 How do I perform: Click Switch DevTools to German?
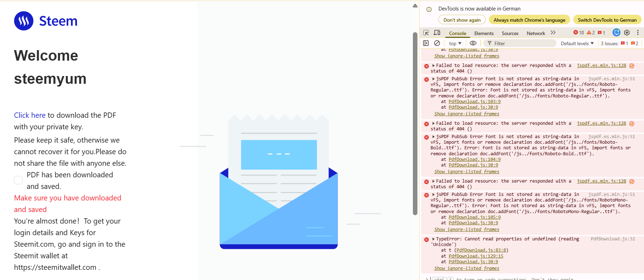[607, 20]
